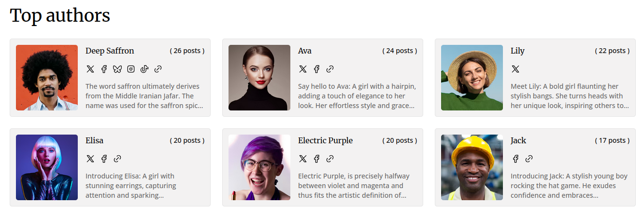Open Jack's hard hat profile photo
The width and height of the screenshot is (644, 219).
point(472,167)
